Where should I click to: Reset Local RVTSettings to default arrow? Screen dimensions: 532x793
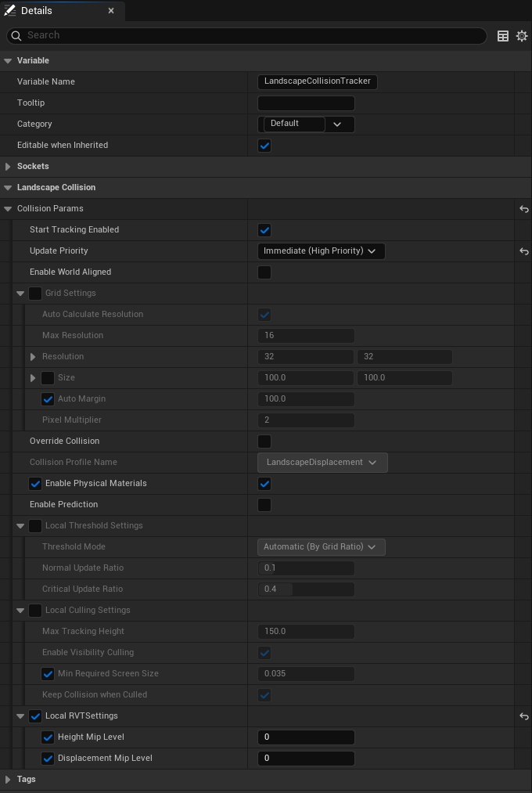click(524, 716)
